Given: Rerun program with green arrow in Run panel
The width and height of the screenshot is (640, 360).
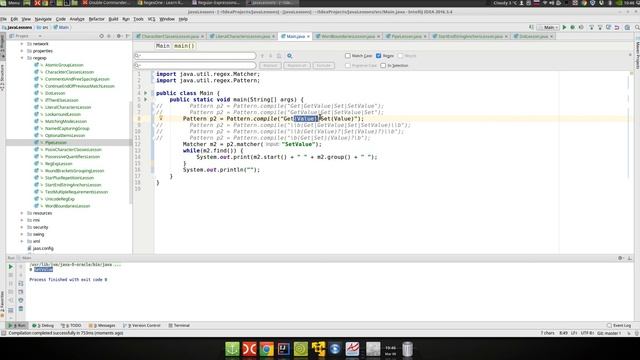Looking at the screenshot, I should point(11,267).
